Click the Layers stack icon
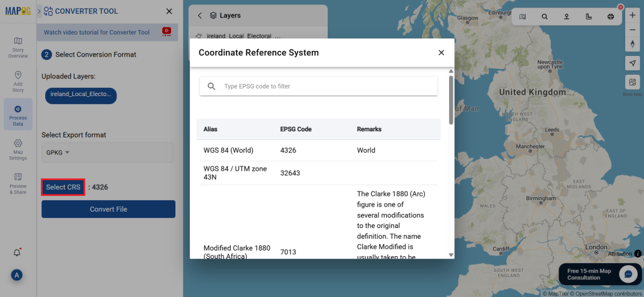This screenshot has width=644, height=297. tap(213, 16)
